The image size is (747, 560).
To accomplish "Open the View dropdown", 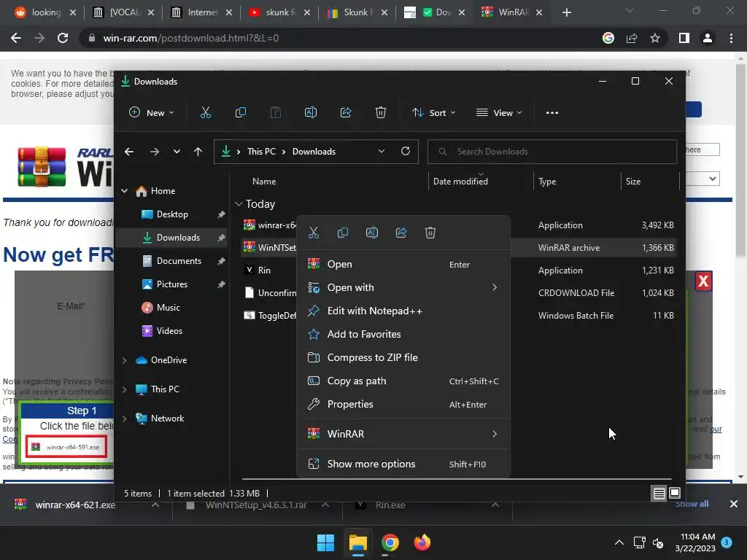I will click(x=499, y=113).
